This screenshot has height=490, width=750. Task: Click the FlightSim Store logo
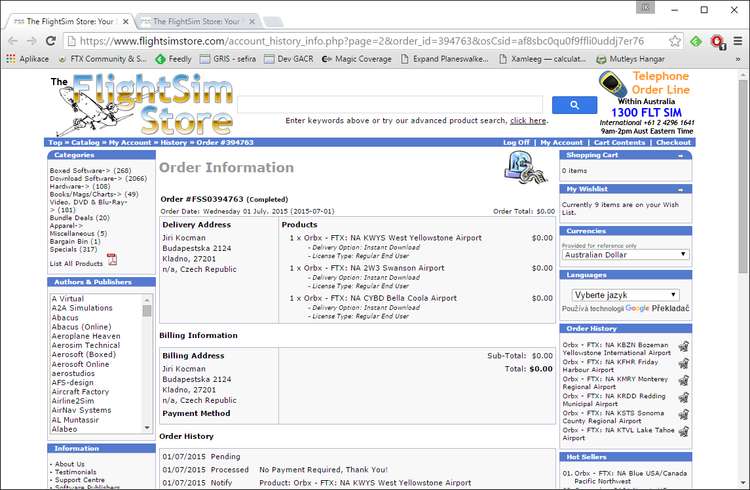(142, 105)
